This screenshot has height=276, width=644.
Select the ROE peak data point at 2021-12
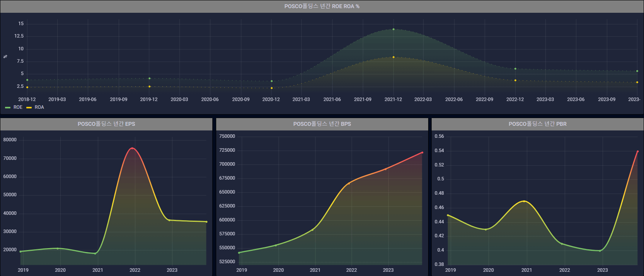point(394,29)
